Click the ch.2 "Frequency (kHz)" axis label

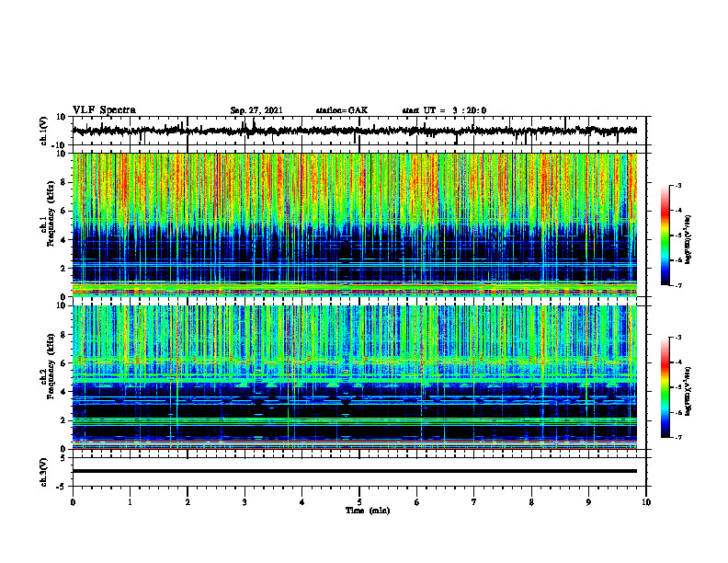[x=51, y=366]
